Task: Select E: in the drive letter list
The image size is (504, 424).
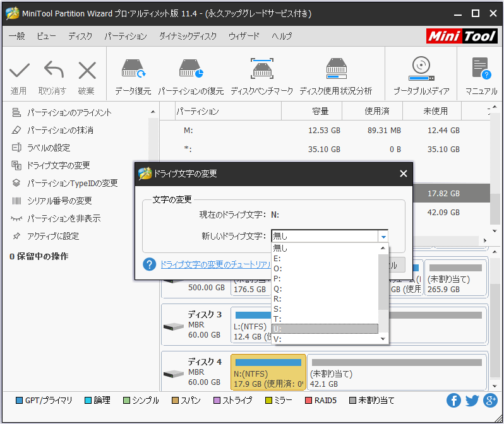Action: pos(325,258)
